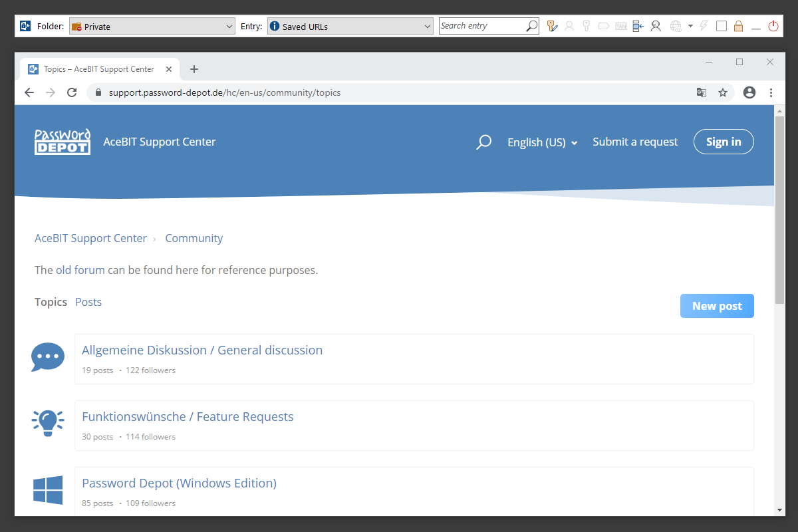This screenshot has height=532, width=798.
Task: Click the key with pencil edit icon
Action: [552, 26]
